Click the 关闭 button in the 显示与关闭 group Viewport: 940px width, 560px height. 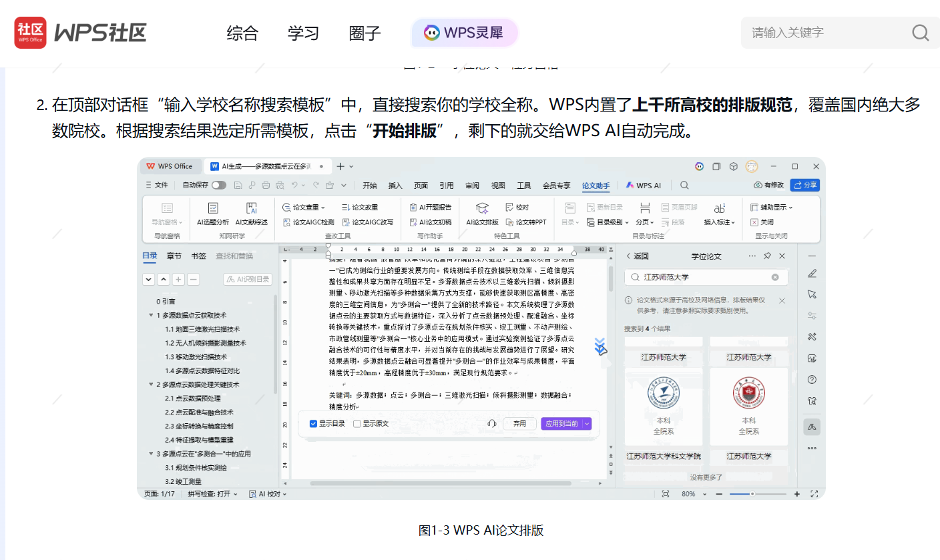tap(762, 222)
